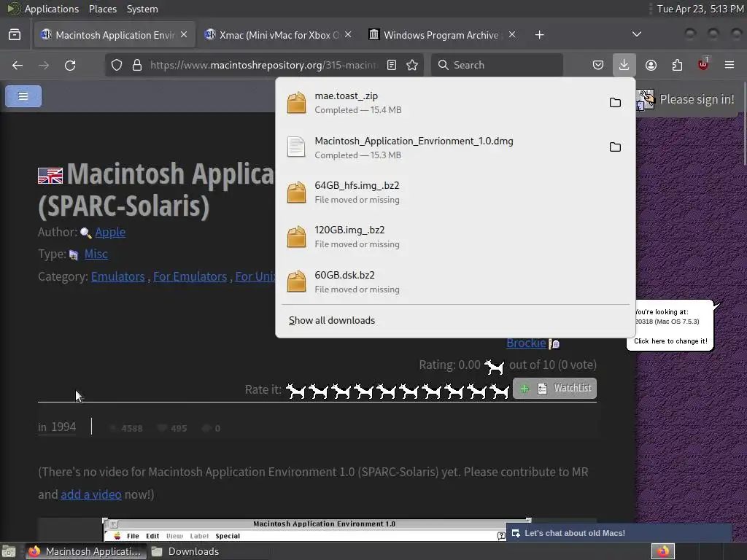Open the Places menu
This screenshot has width=747, height=560.
(x=102, y=9)
